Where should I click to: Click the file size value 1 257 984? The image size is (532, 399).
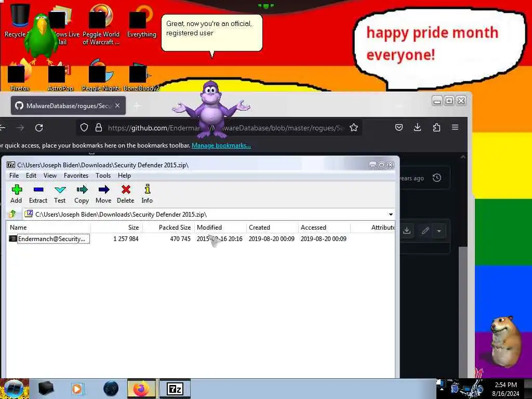[126, 239]
